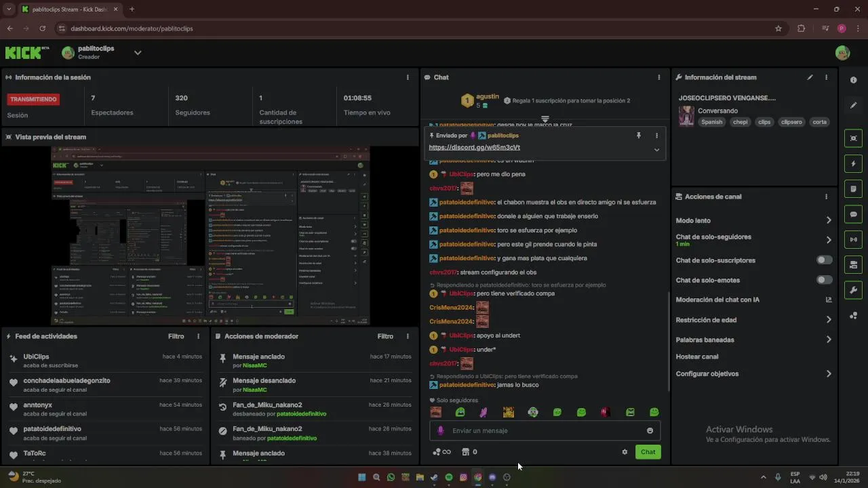Toggle the wrench sidebar icon
This screenshot has height=488, width=868.
pos(853,290)
